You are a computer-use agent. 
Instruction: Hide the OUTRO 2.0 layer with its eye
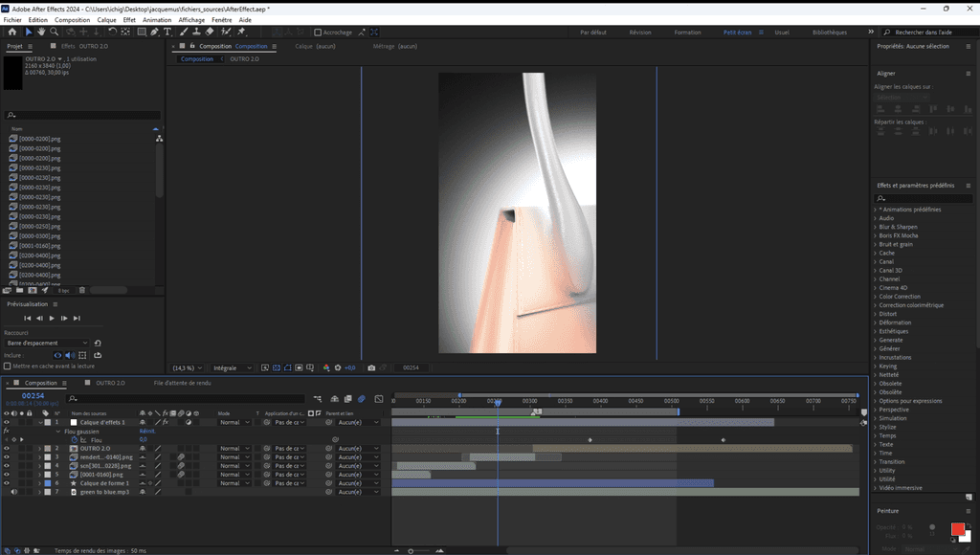click(7, 448)
